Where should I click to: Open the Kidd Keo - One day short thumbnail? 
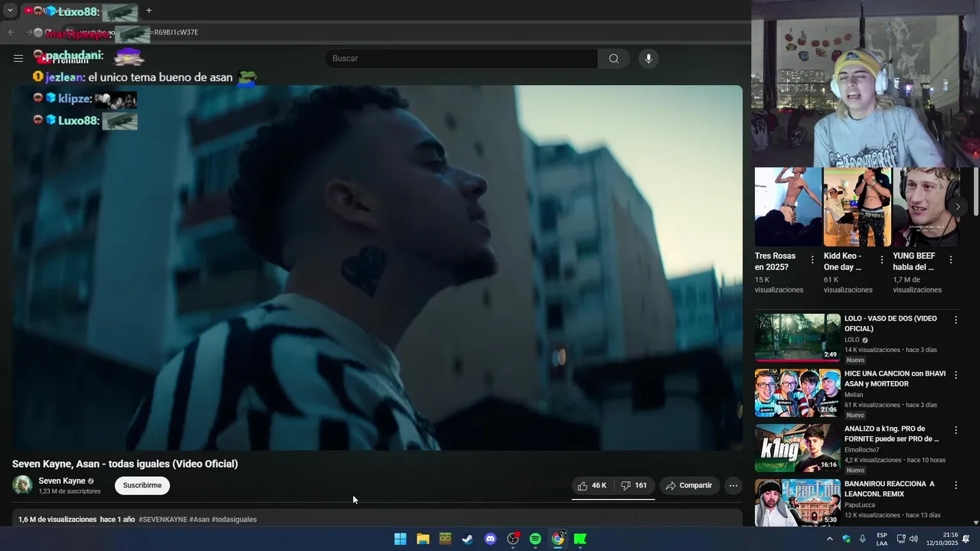pyautogui.click(x=857, y=207)
